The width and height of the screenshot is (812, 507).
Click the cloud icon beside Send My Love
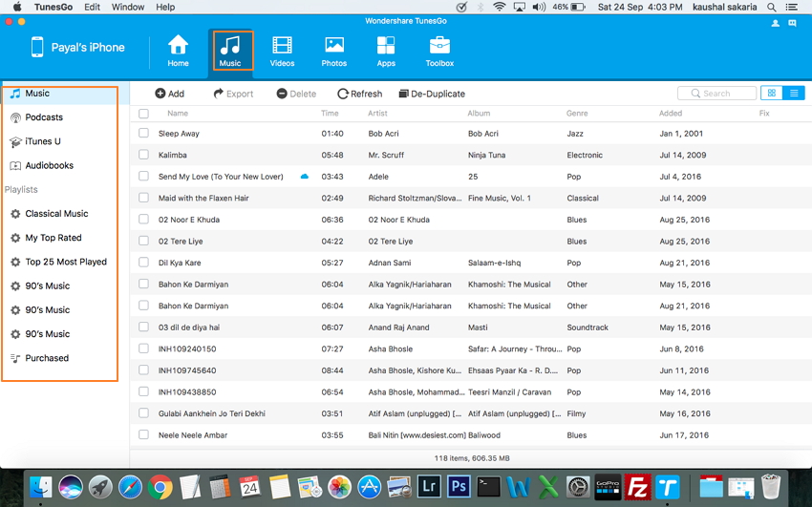[x=305, y=177]
